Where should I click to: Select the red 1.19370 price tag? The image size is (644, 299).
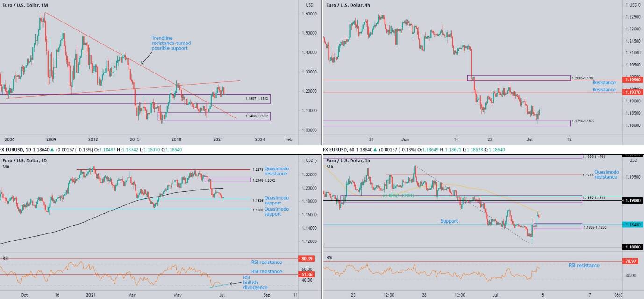[x=633, y=92]
